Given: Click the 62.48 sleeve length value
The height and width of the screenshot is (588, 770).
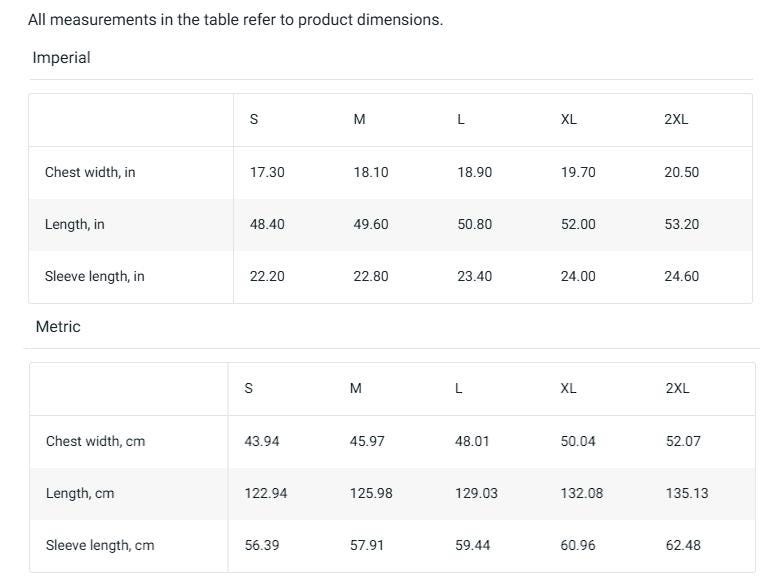Looking at the screenshot, I should coord(683,545).
